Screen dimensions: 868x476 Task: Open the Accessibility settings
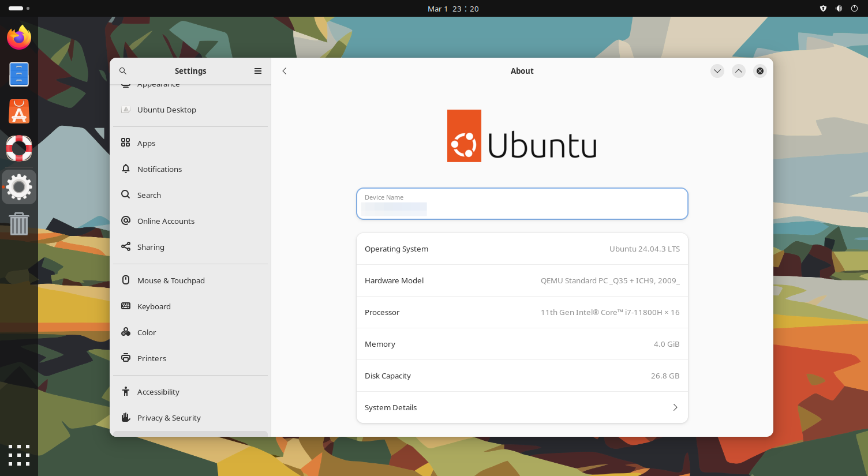(158, 391)
